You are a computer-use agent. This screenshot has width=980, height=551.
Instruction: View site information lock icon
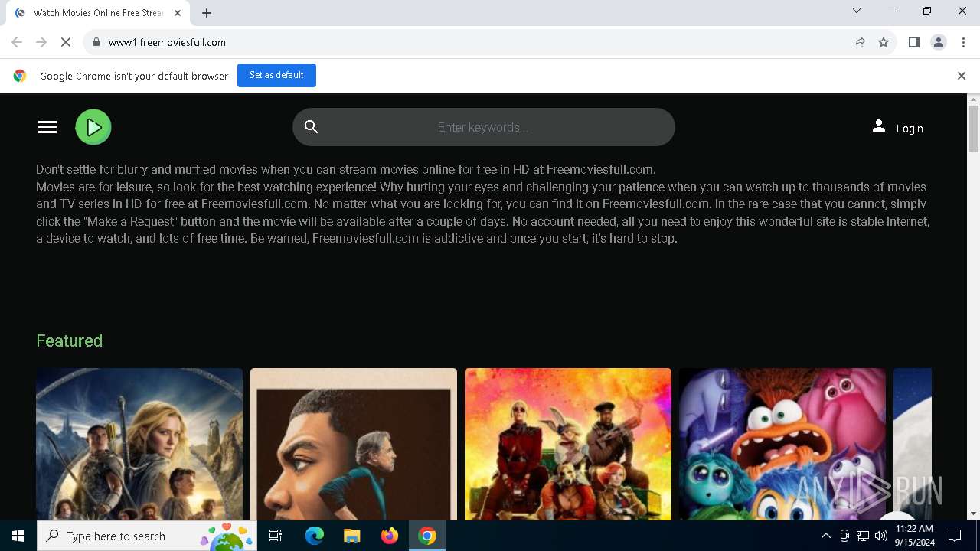[96, 42]
